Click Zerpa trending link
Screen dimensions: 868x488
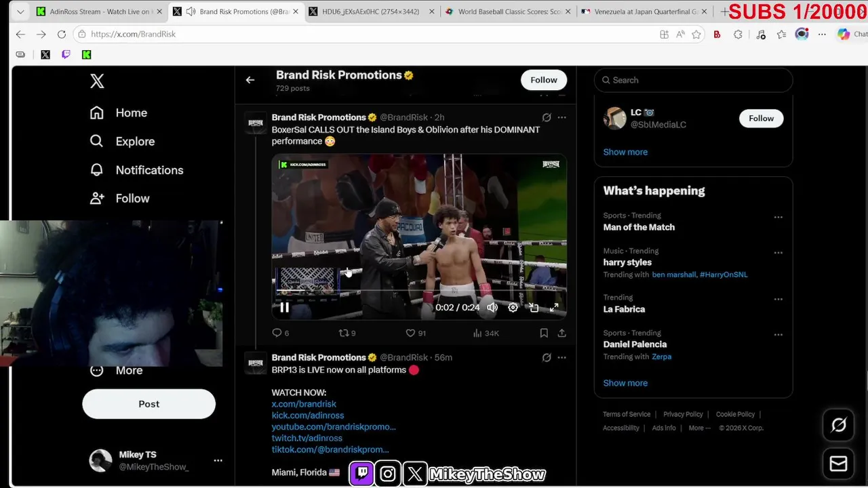662,357
